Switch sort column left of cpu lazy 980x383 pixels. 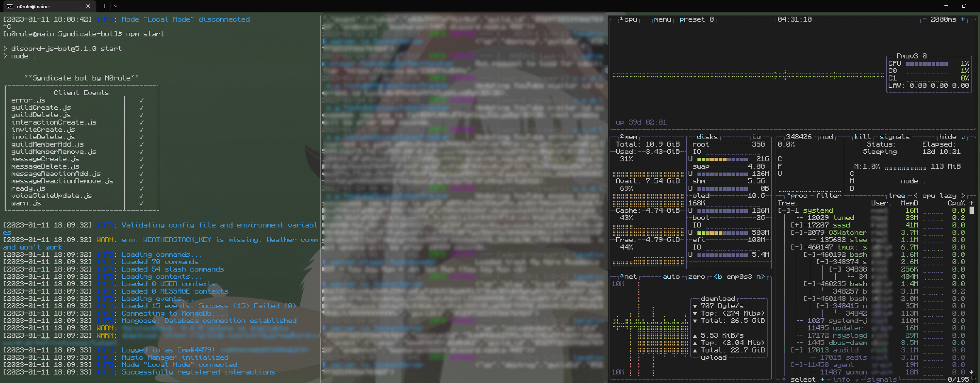(916, 196)
